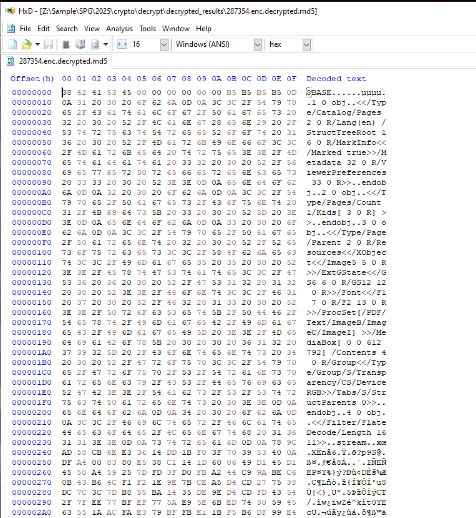Viewport: 476px width, 518px height.
Task: Click the Save floppy disk icon
Action: click(x=49, y=44)
